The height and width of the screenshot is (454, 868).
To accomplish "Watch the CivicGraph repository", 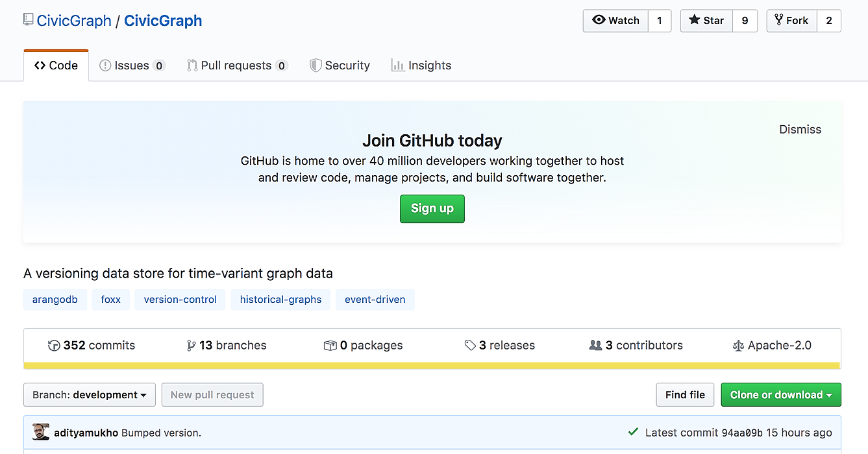I will point(615,21).
